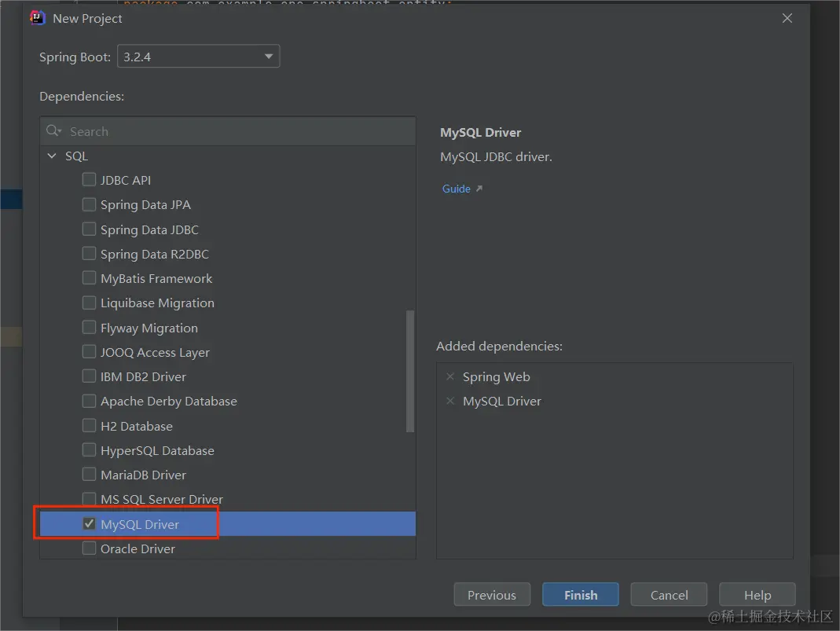Check the MS SQL Server Driver box
Screen dimensions: 840x631
point(89,499)
